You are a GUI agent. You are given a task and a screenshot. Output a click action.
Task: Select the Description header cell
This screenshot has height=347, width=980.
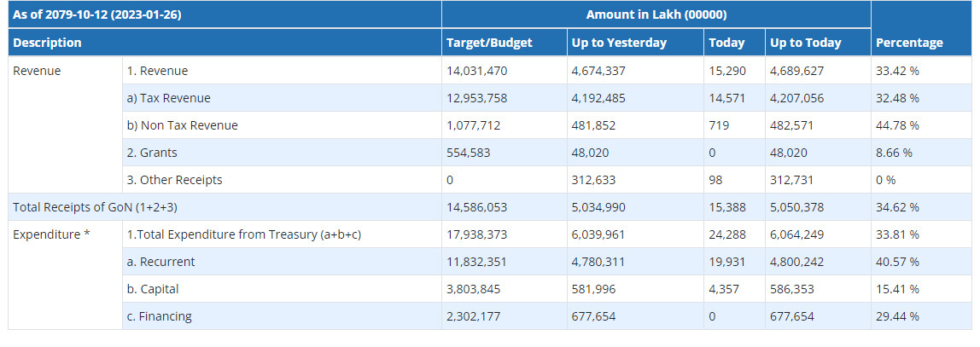pyautogui.click(x=48, y=43)
